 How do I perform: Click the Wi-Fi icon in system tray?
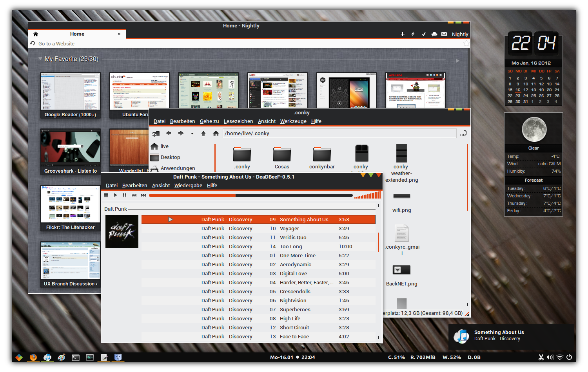coord(560,357)
